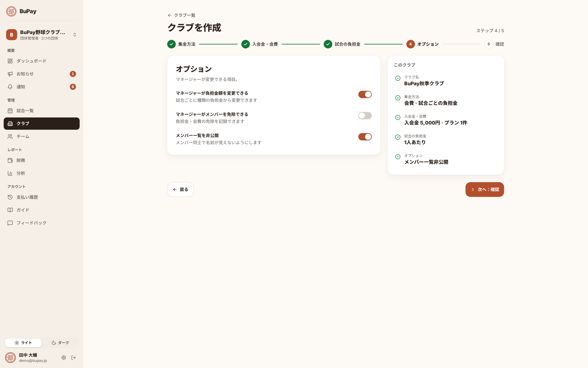
Task: Click the 田中 大輔 avatar
Action: point(10,358)
